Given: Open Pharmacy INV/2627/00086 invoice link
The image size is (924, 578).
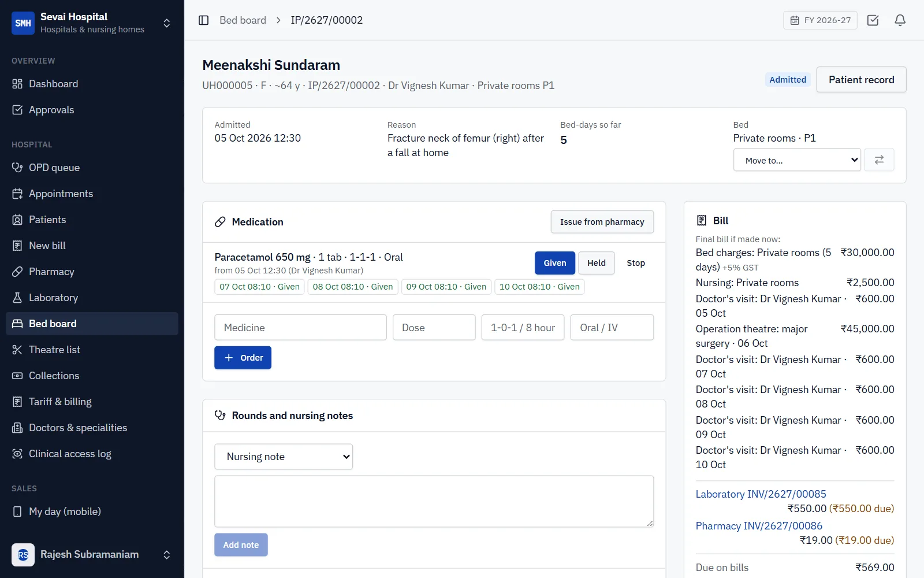Looking at the screenshot, I should point(759,526).
